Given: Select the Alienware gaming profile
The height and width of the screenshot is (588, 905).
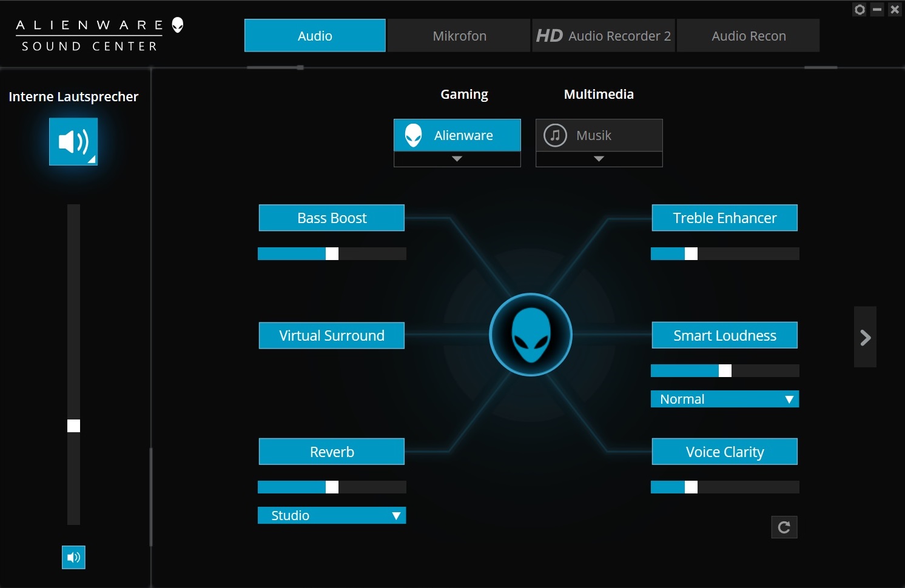Looking at the screenshot, I should click(x=457, y=135).
